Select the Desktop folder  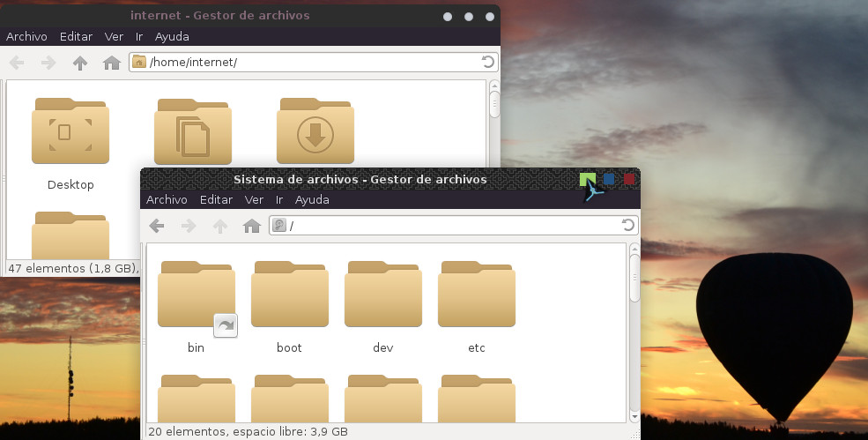click(70, 131)
